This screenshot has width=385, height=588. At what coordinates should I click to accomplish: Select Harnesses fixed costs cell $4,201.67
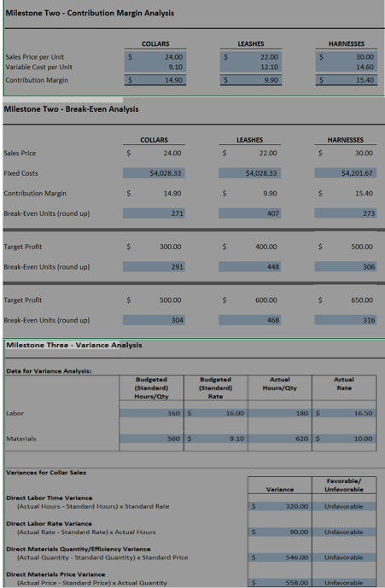tap(345, 173)
